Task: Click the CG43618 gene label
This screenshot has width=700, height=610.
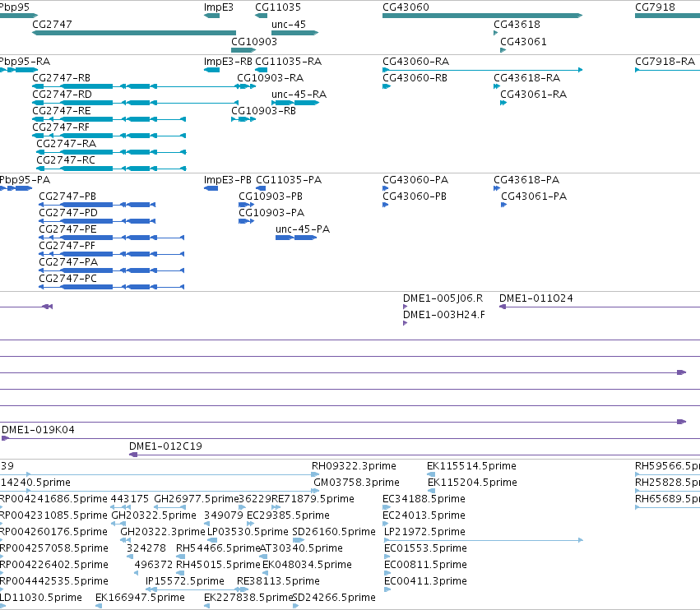Action: pyautogui.click(x=517, y=24)
